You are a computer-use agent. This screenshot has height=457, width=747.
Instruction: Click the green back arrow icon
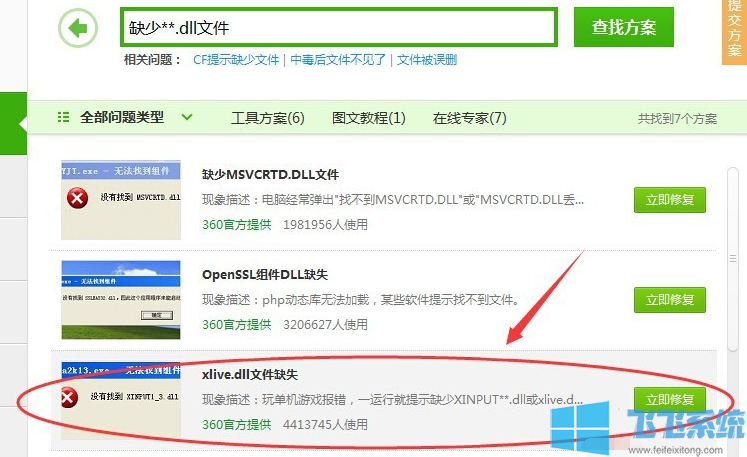(x=79, y=28)
